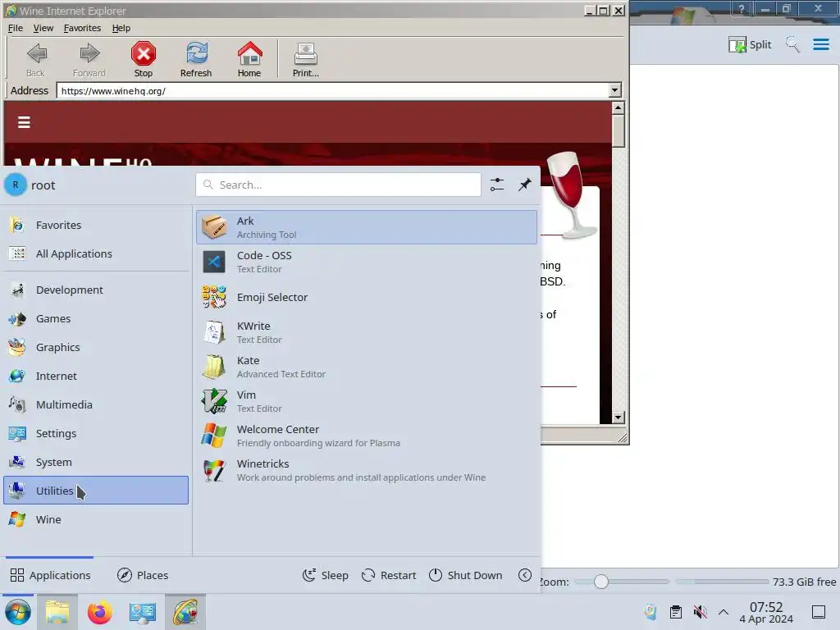
Task: Select Development category
Action: (x=96, y=290)
